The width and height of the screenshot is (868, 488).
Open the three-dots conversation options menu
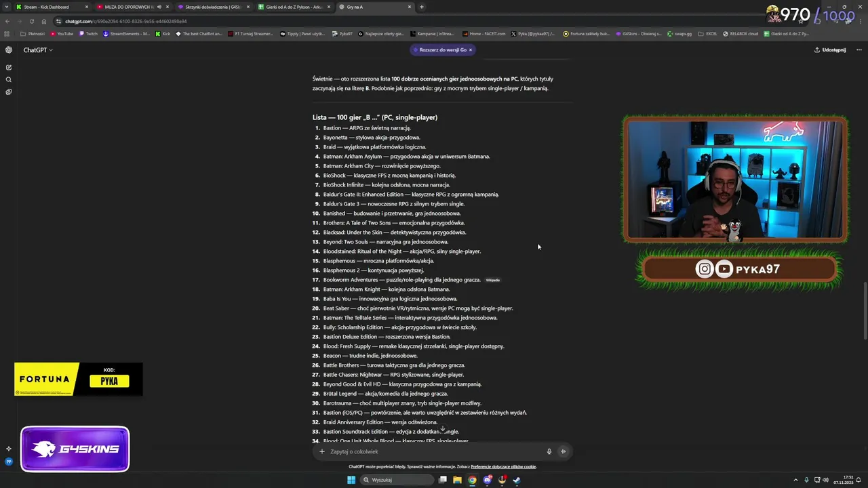pos(859,49)
